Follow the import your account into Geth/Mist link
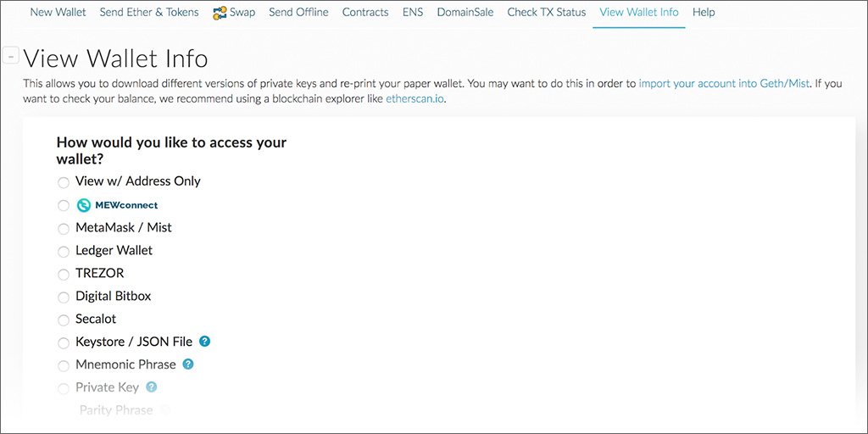Viewport: 868px width, 434px height. [x=724, y=84]
